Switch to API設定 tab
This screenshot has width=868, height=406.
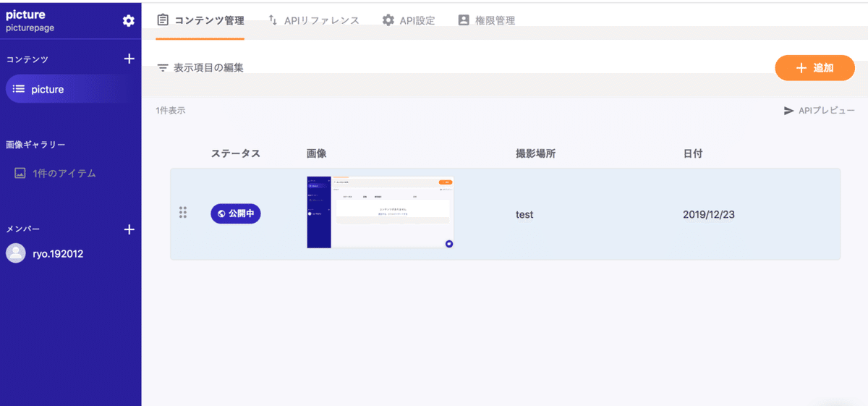point(409,20)
